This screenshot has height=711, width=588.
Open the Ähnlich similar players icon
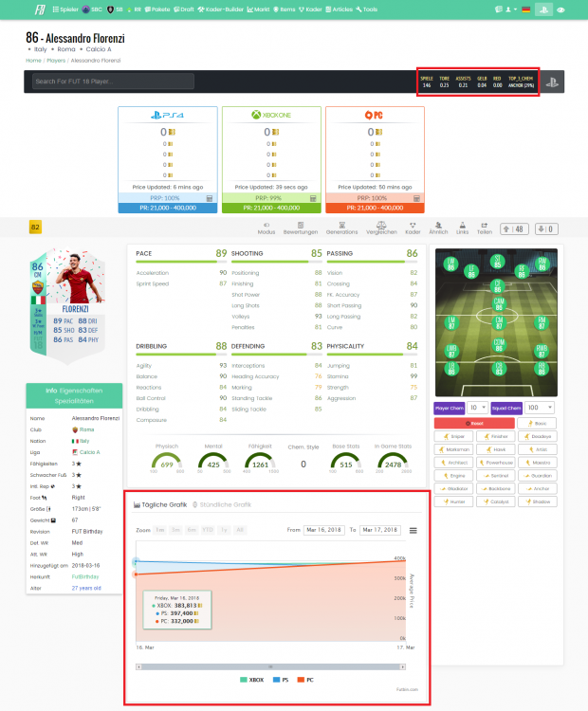[438, 228]
